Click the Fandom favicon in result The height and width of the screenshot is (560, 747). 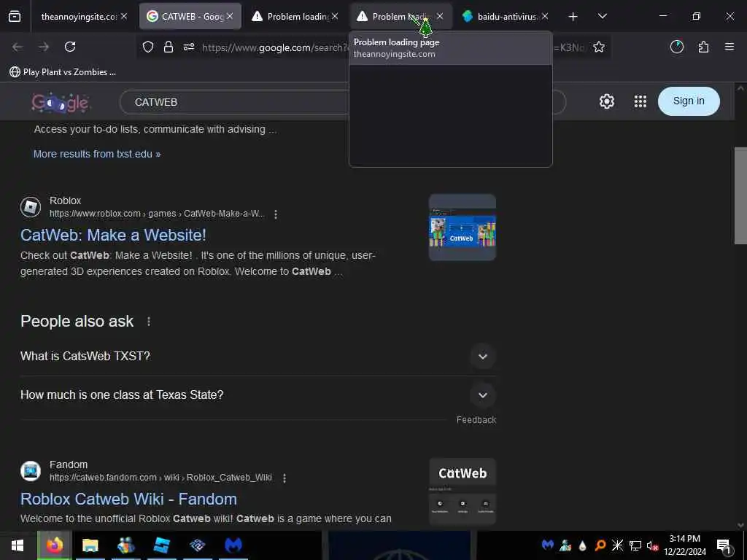31,471
